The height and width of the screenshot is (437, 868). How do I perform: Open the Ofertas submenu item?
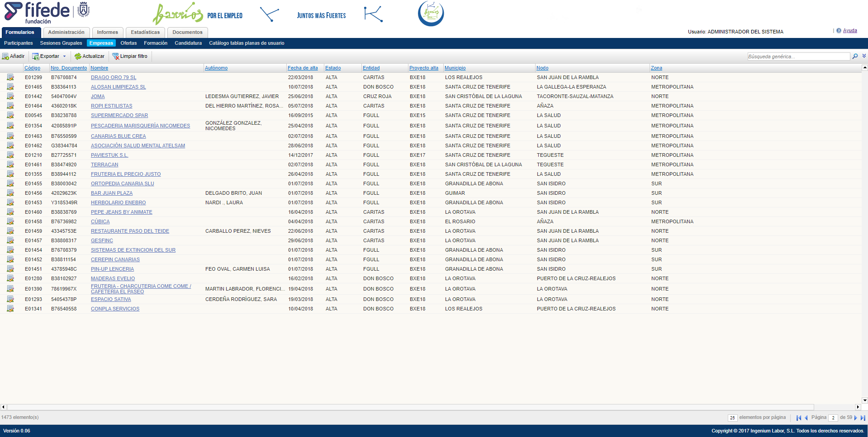coord(128,43)
